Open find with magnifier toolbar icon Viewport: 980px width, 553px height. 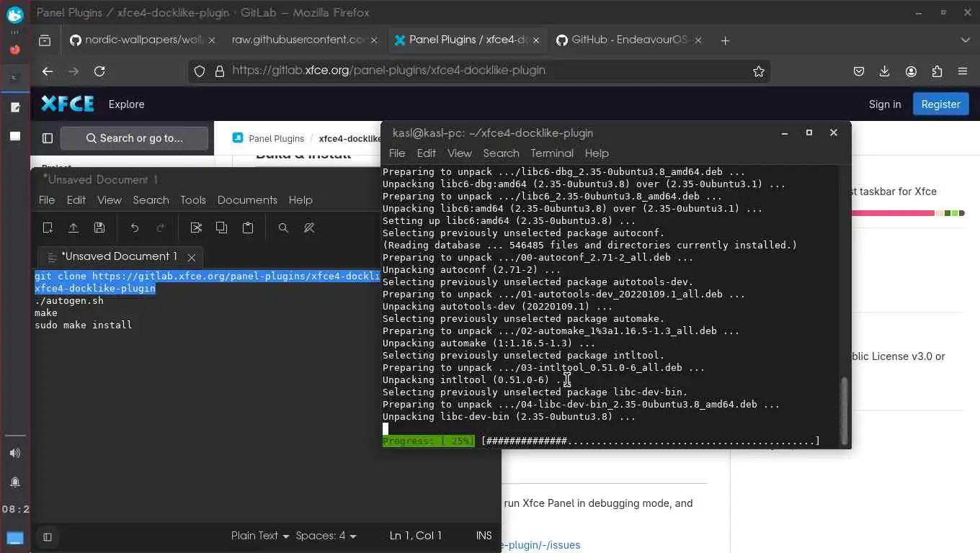(x=283, y=228)
